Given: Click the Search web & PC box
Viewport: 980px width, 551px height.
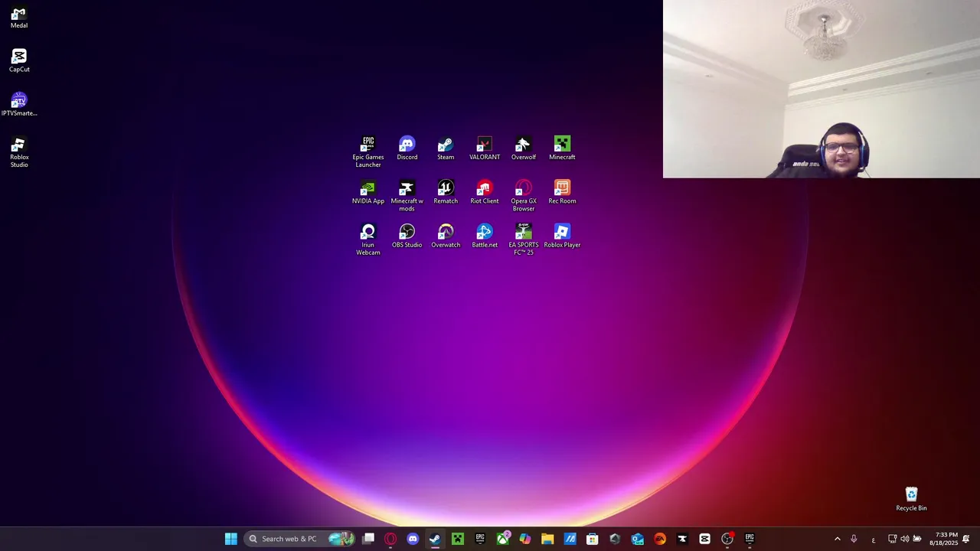Looking at the screenshot, I should point(301,539).
